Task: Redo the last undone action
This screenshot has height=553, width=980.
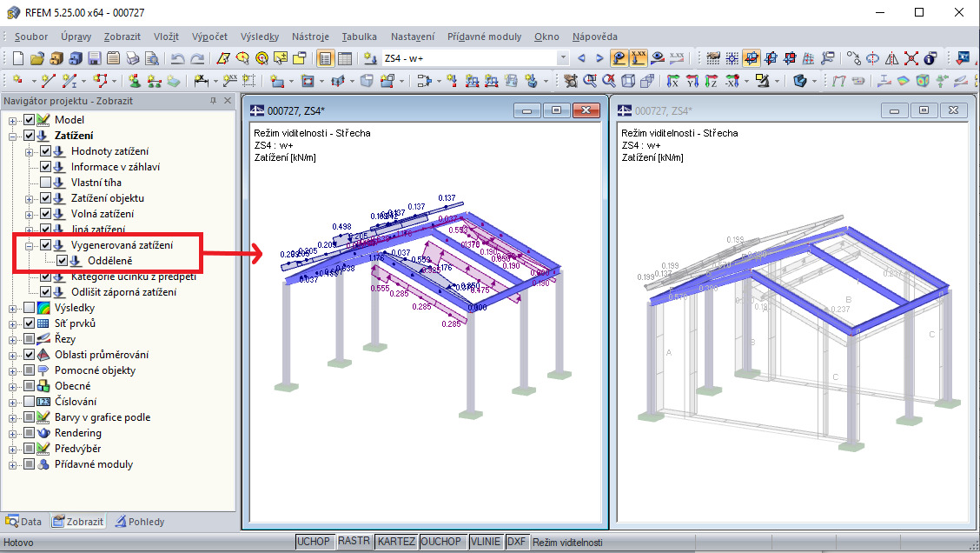Action: pyautogui.click(x=197, y=58)
